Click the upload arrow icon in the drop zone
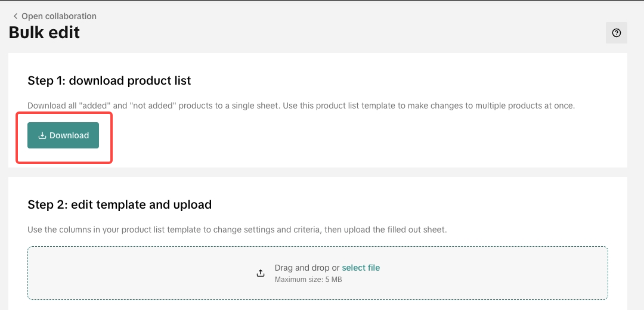Viewport: 644px width, 310px height. 261,273
